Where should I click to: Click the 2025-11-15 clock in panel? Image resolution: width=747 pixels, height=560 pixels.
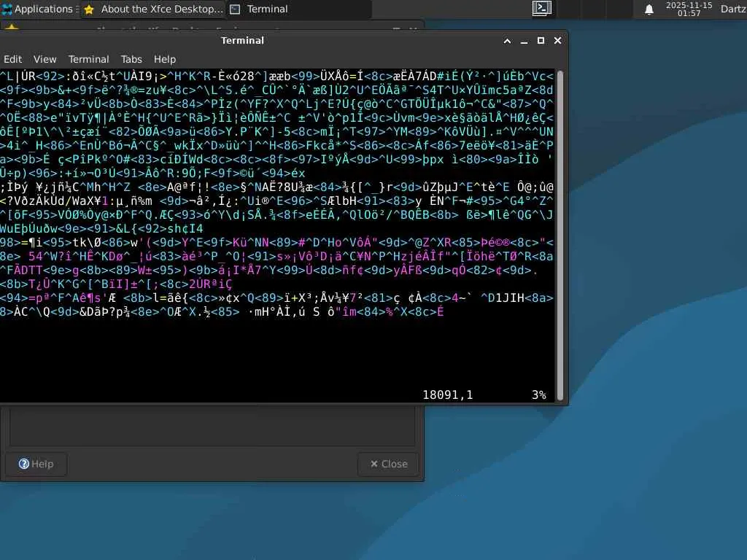coord(689,9)
